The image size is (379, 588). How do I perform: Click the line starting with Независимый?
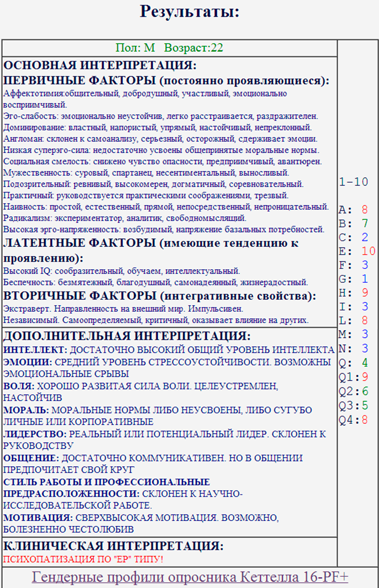click(x=156, y=320)
